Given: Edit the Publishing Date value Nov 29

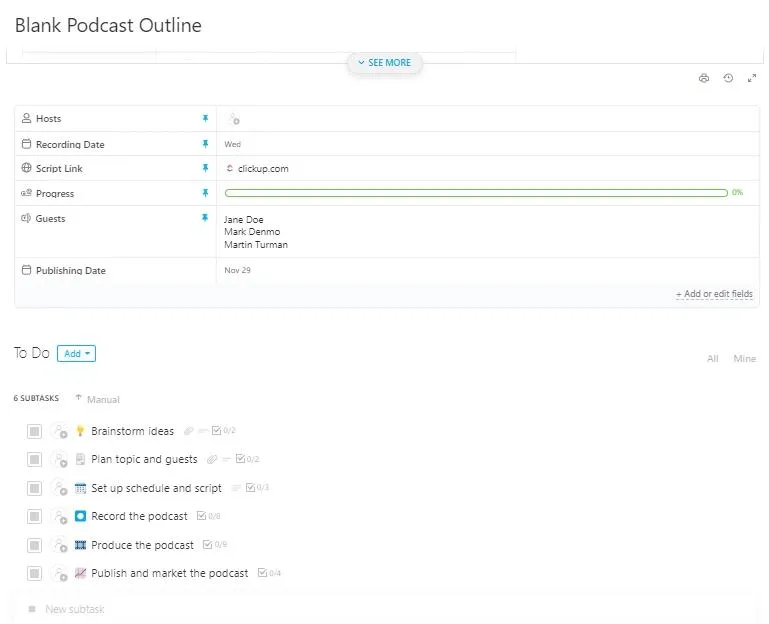Looking at the screenshot, I should tap(237, 270).
